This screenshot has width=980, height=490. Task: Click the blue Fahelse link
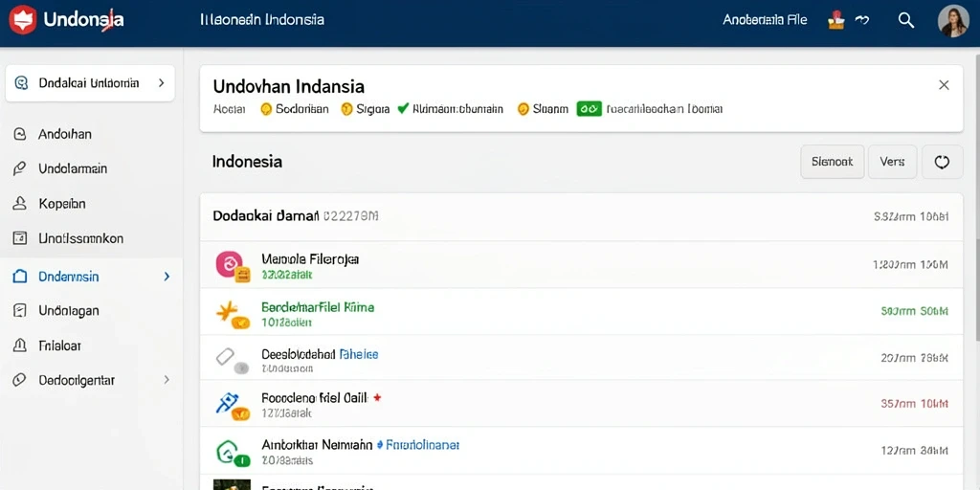tap(358, 354)
